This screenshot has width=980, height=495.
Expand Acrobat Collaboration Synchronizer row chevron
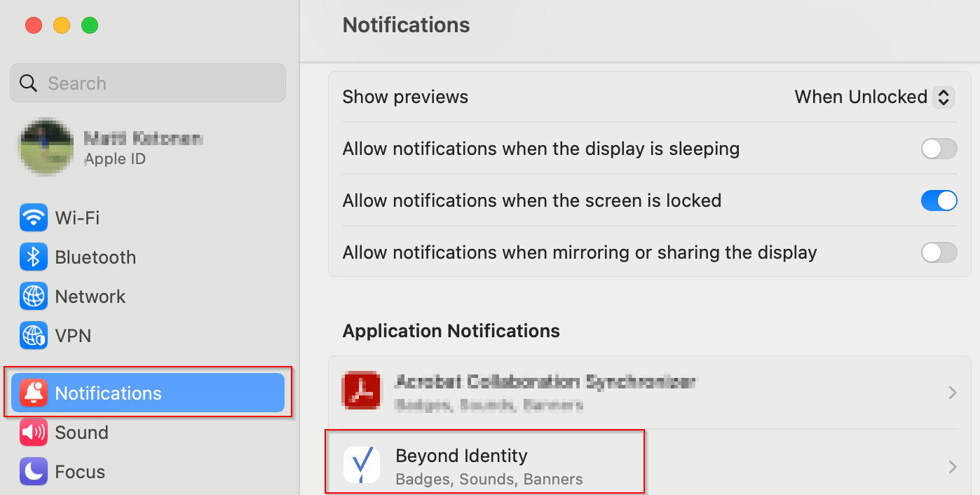coord(952,393)
